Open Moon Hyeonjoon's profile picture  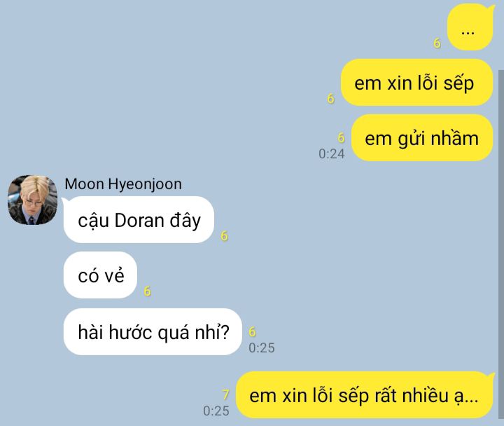pyautogui.click(x=32, y=200)
